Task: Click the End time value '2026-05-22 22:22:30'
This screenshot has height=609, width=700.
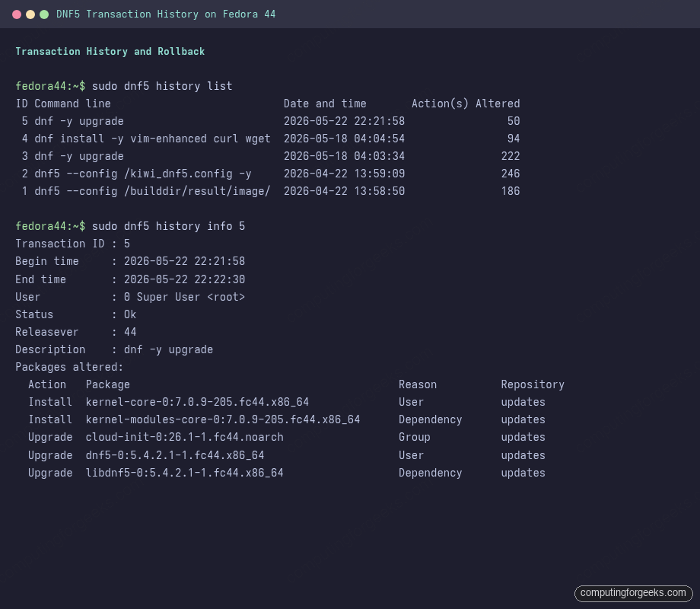Action: (184, 279)
